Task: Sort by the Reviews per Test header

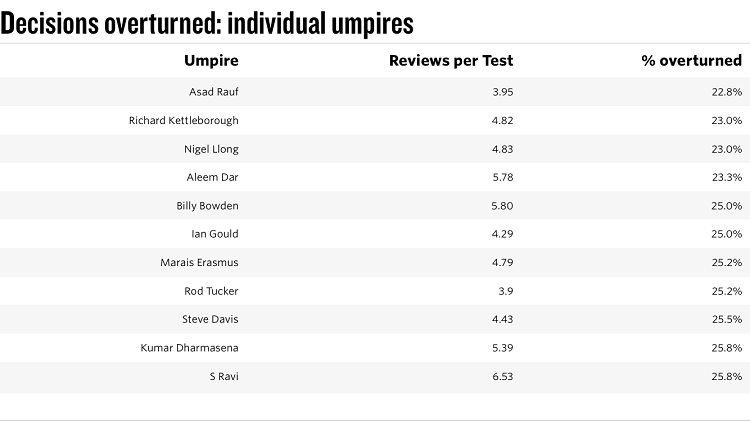Action: [x=450, y=60]
